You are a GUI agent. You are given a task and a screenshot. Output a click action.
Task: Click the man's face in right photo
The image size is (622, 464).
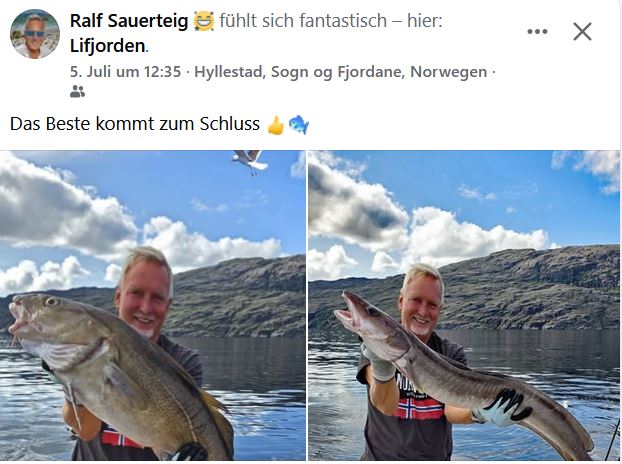point(420,305)
